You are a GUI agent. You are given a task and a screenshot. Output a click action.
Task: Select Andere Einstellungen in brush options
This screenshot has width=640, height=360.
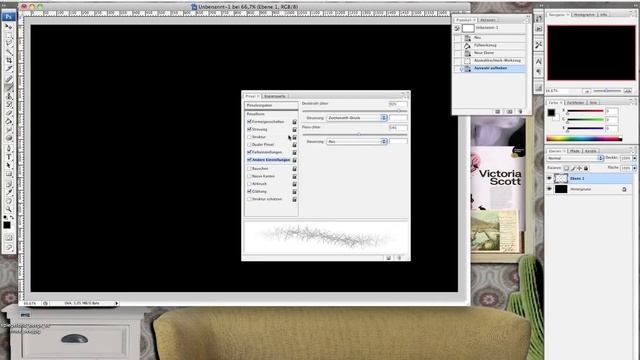271,160
